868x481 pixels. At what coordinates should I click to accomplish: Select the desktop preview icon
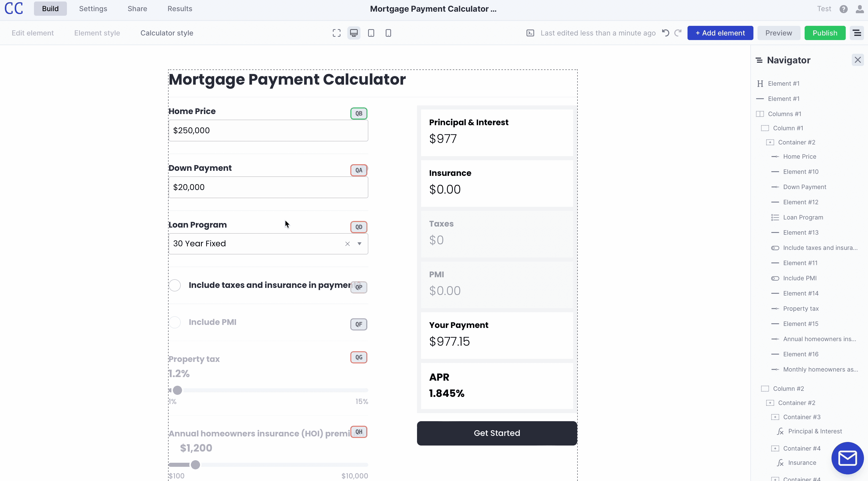coord(354,33)
